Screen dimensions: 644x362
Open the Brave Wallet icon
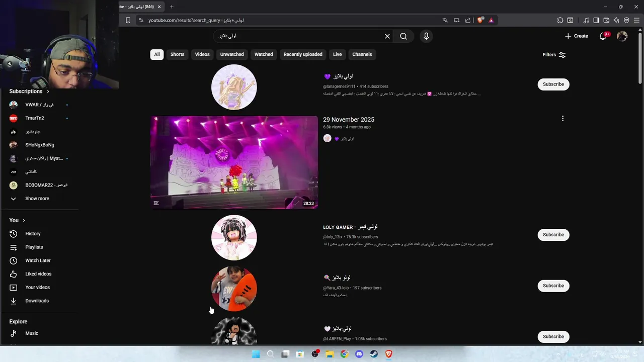click(x=606, y=20)
